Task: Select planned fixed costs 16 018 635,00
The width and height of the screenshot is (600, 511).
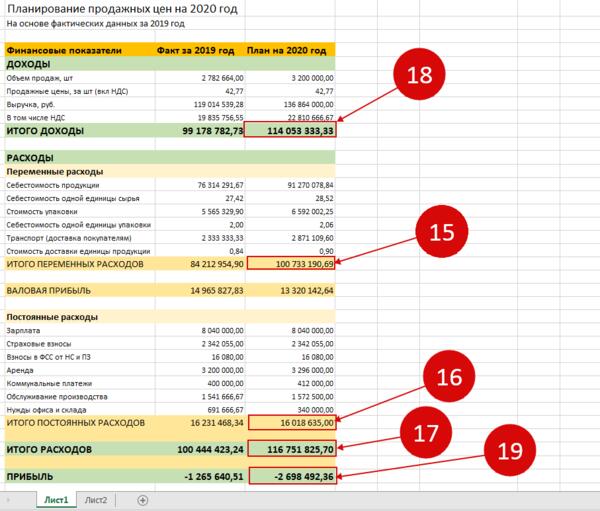Action: tap(292, 423)
